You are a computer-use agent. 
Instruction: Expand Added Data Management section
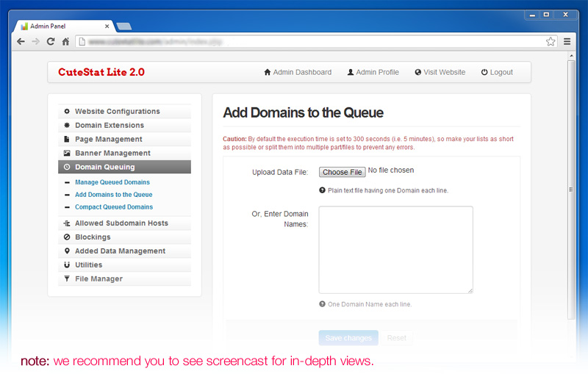[124, 251]
